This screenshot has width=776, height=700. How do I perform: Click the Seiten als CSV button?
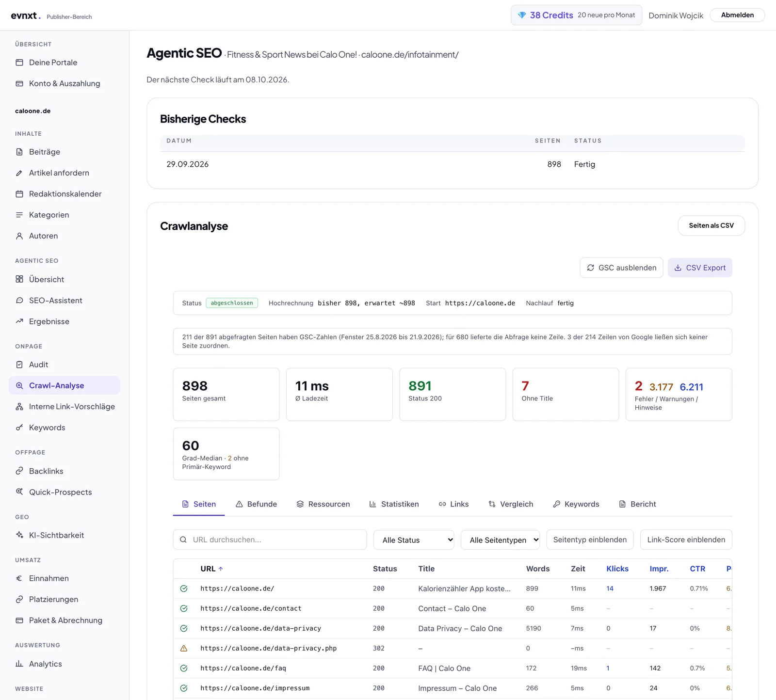(711, 225)
